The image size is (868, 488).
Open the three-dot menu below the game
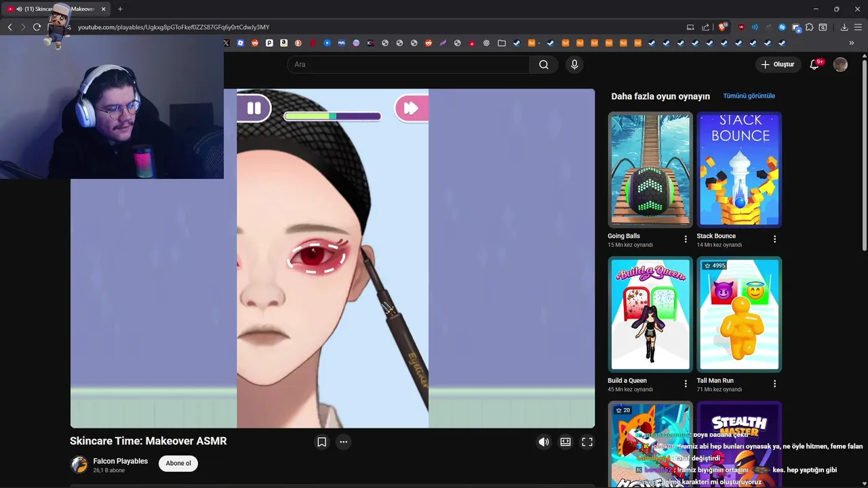click(x=343, y=442)
